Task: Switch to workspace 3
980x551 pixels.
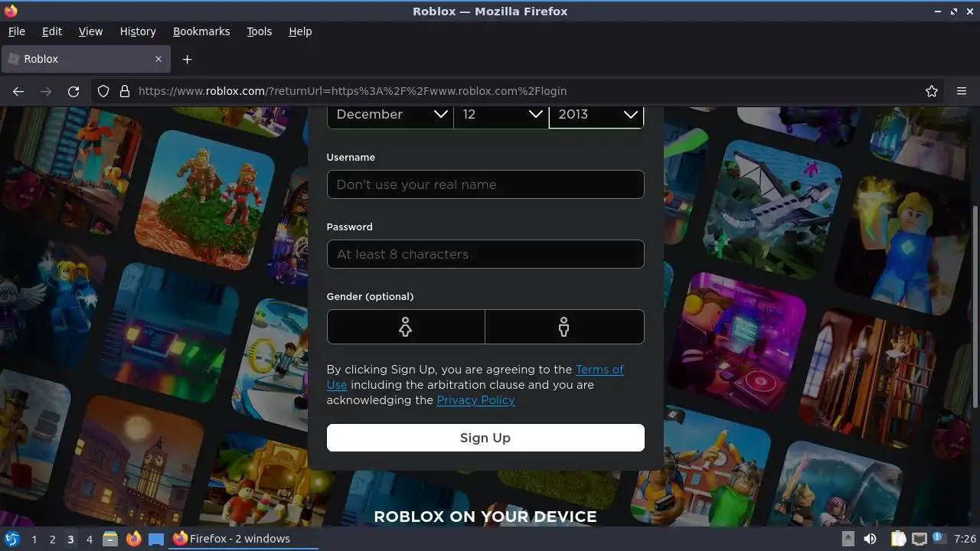Action: pos(70,539)
